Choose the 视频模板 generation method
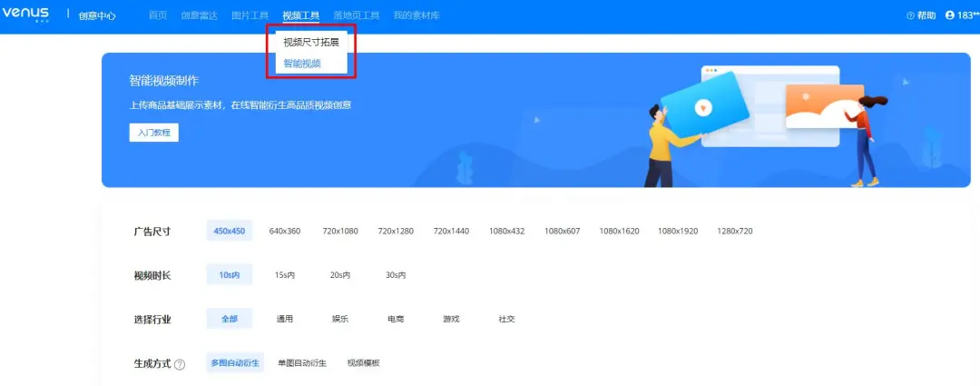980x386 pixels. 364,363
